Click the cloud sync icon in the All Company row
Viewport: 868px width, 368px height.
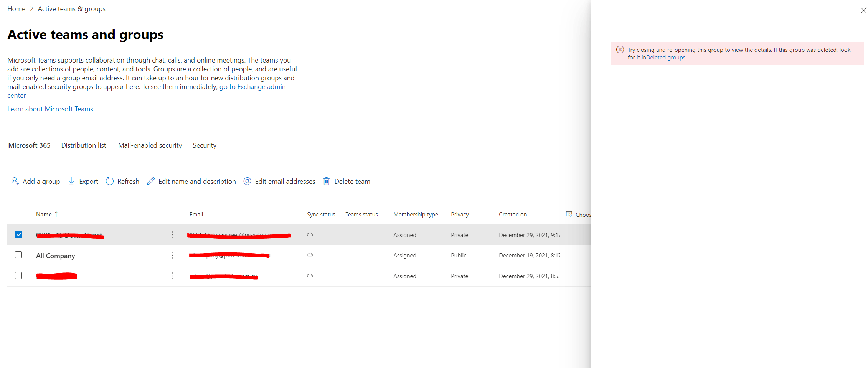[x=310, y=255]
